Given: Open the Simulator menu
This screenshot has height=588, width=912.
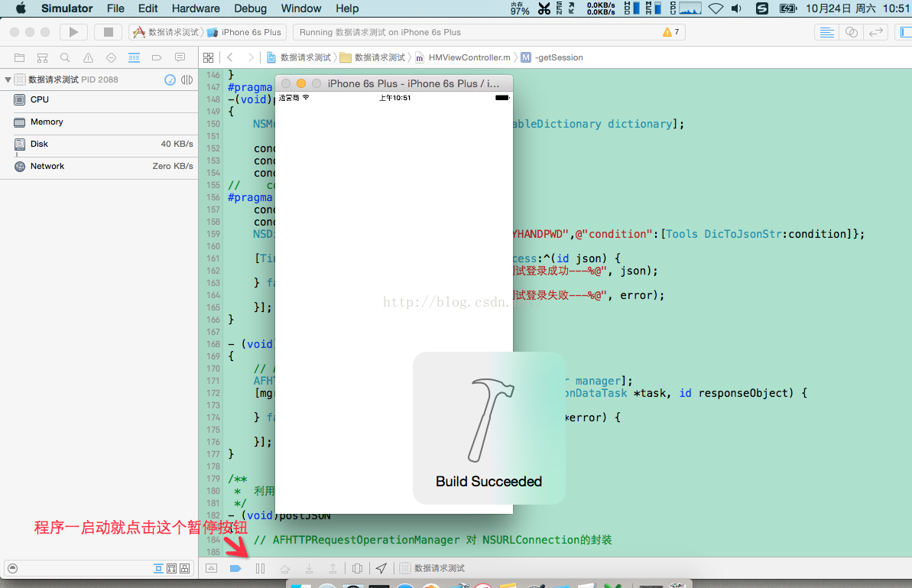Looking at the screenshot, I should (x=67, y=8).
